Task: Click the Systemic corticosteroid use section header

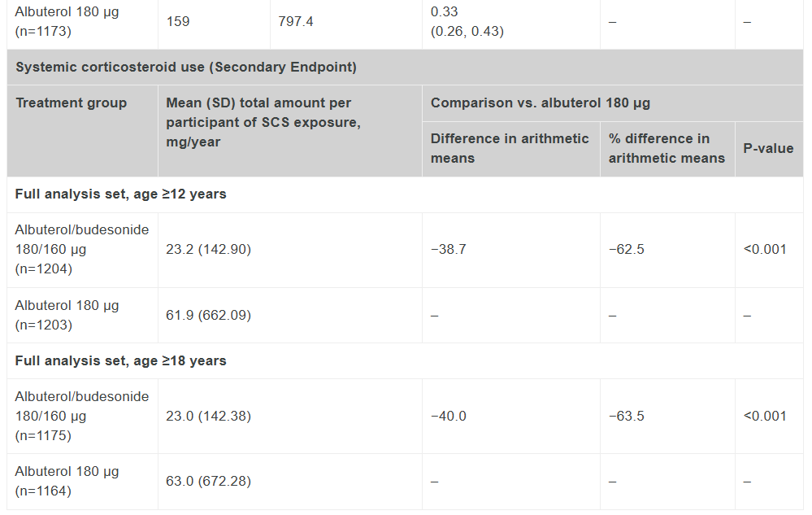Action: coord(405,68)
